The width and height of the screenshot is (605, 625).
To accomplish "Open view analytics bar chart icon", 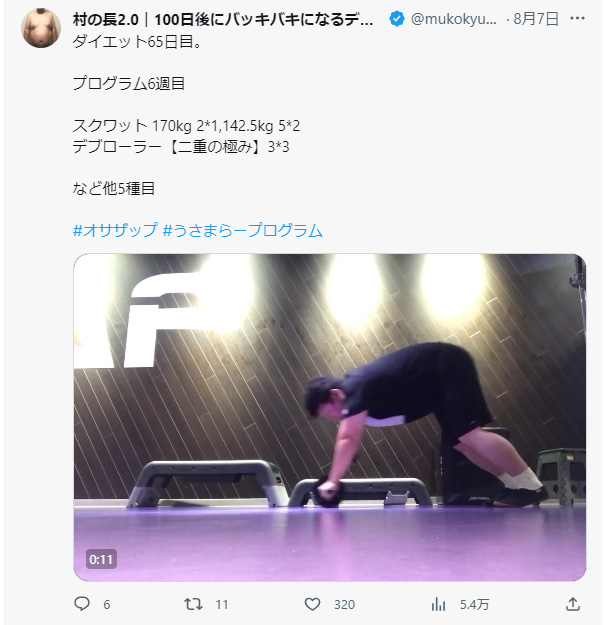I will tap(438, 604).
